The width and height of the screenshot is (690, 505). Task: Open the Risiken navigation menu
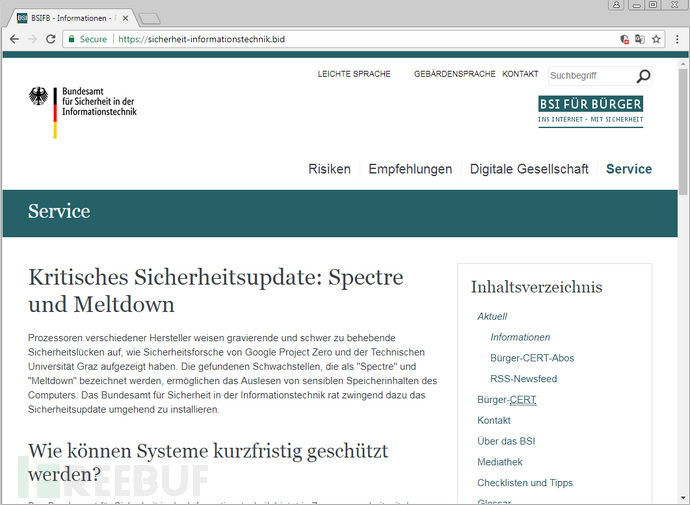coord(330,169)
